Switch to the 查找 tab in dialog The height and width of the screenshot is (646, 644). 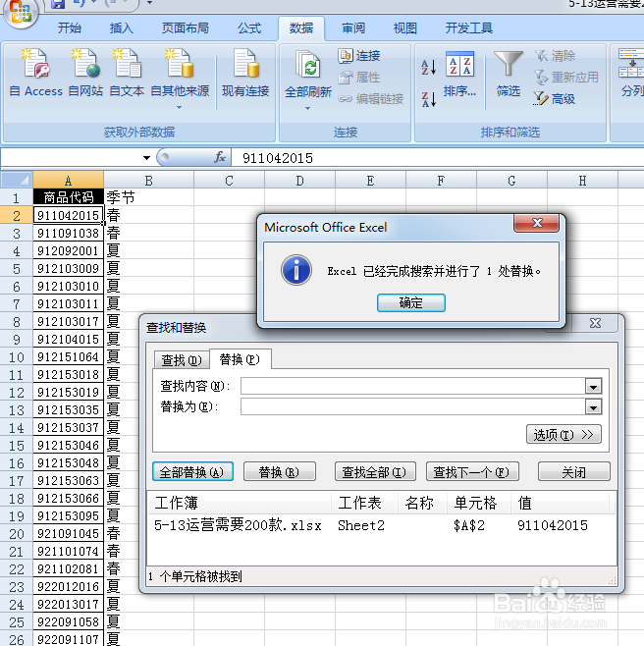[182, 360]
